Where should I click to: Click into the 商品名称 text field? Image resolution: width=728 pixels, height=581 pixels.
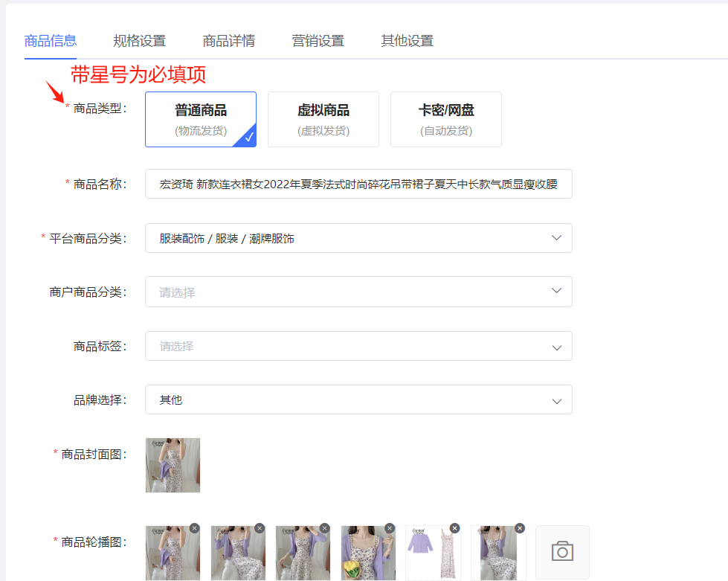(358, 184)
